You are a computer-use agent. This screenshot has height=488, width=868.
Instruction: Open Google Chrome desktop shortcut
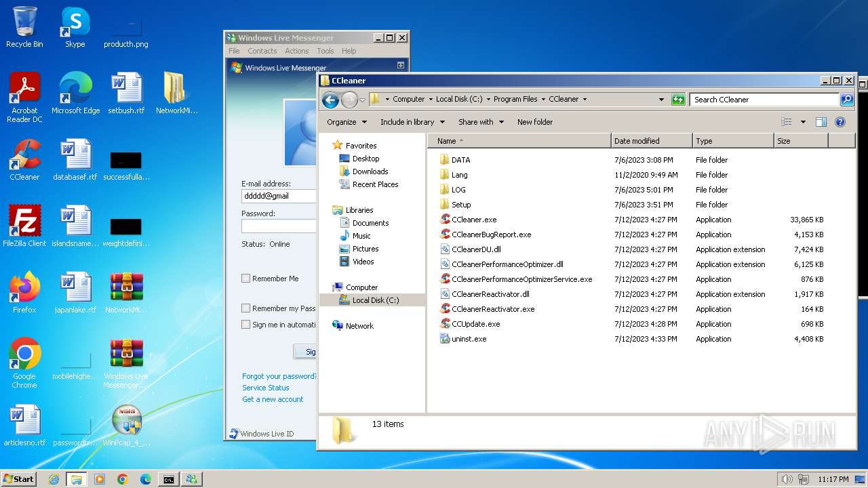(x=24, y=363)
